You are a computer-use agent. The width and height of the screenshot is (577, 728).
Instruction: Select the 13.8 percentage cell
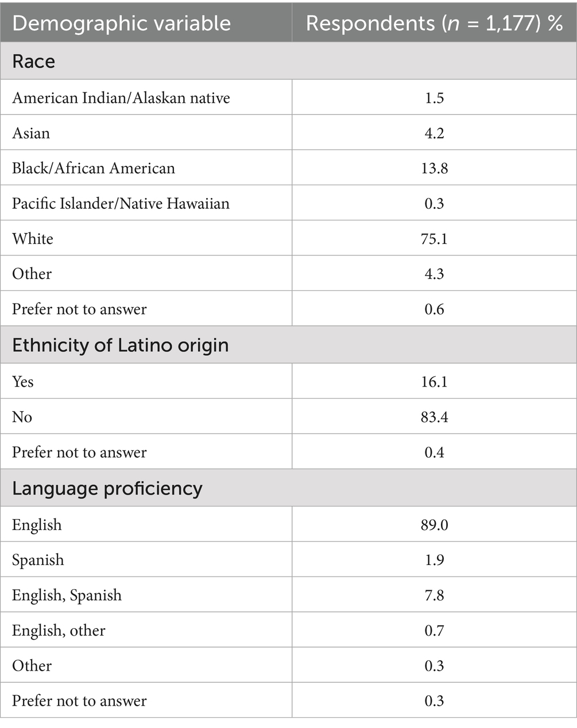coord(434,168)
